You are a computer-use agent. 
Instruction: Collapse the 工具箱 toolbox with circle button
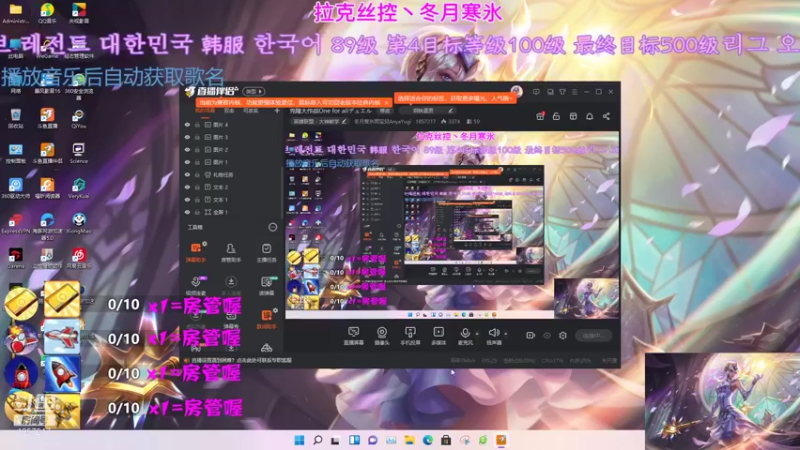272,227
